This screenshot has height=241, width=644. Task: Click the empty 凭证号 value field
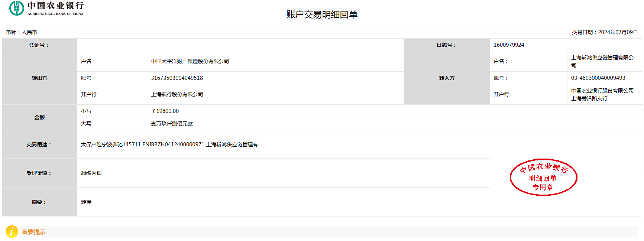pyautogui.click(x=240, y=45)
